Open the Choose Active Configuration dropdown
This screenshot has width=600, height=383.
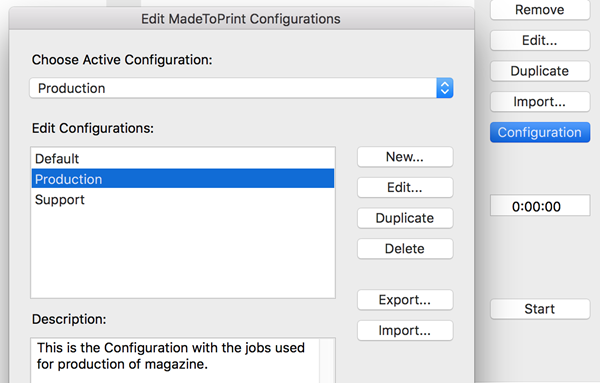tap(241, 88)
